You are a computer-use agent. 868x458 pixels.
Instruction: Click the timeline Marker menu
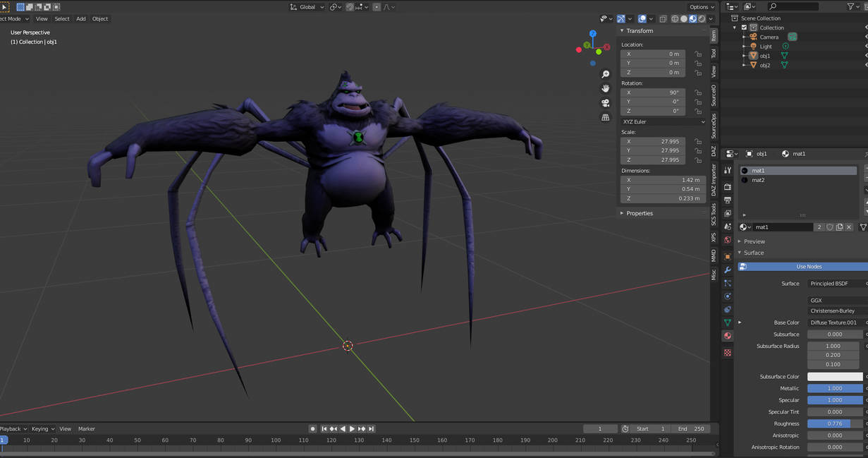[87, 429]
